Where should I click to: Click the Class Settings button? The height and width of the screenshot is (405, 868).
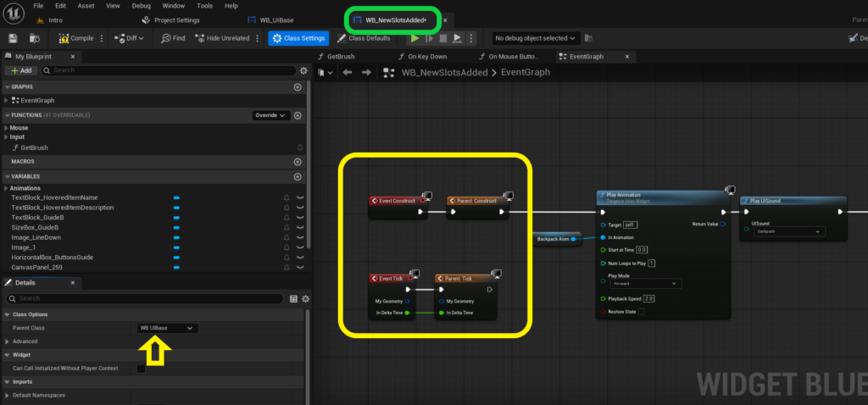pos(299,38)
